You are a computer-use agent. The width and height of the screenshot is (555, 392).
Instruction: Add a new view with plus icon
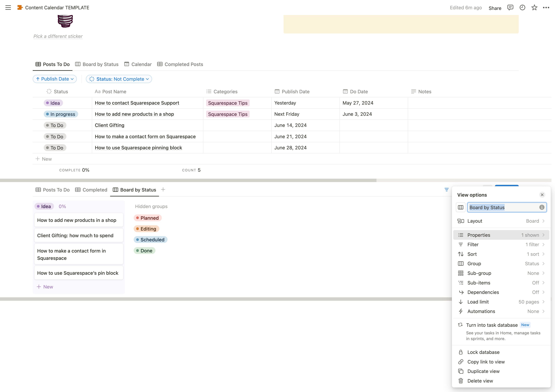(163, 190)
